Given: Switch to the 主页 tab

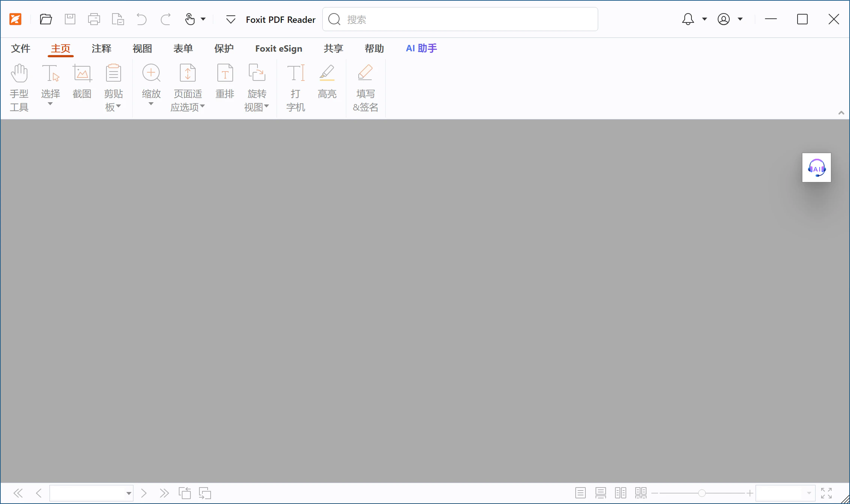Looking at the screenshot, I should click(x=61, y=48).
